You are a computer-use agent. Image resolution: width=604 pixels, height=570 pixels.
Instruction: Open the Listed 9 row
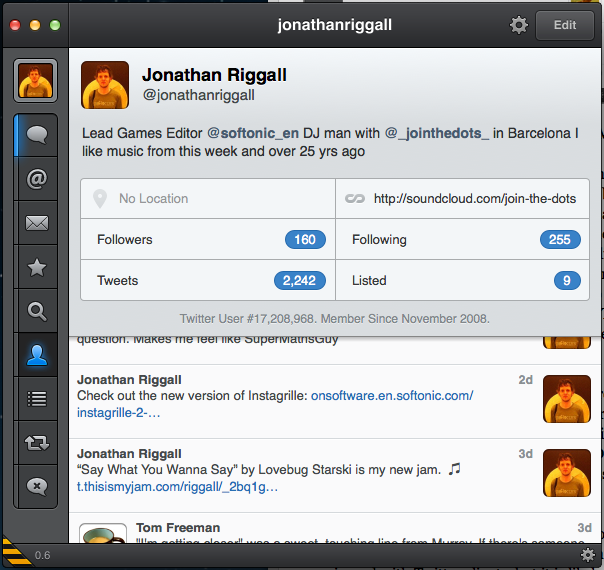462,280
